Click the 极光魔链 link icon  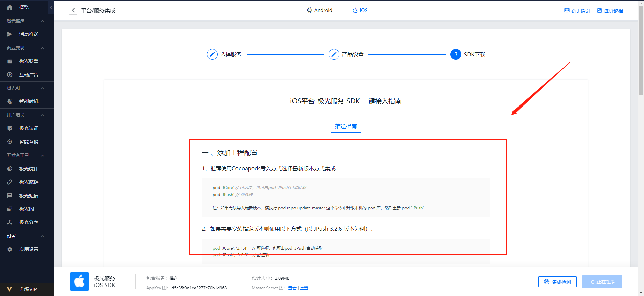(10, 182)
